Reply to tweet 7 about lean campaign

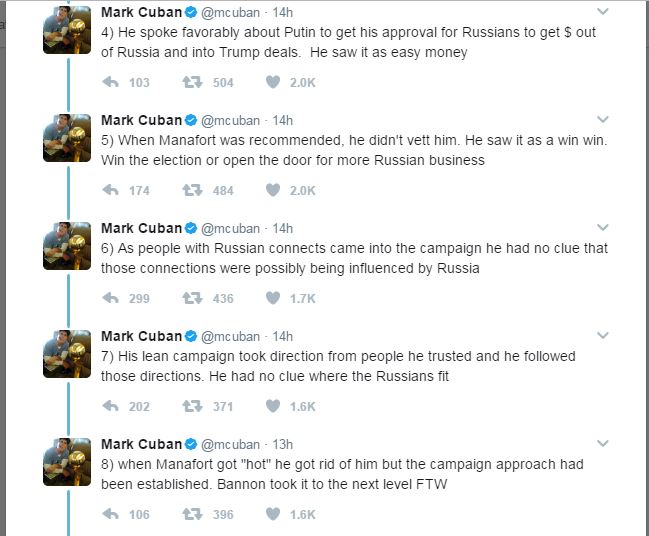tap(111, 406)
